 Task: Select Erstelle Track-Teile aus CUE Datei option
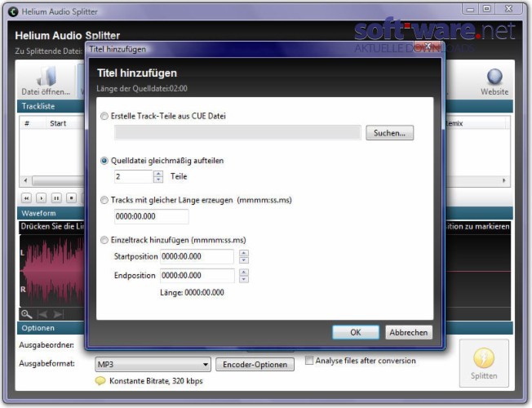pyautogui.click(x=104, y=117)
